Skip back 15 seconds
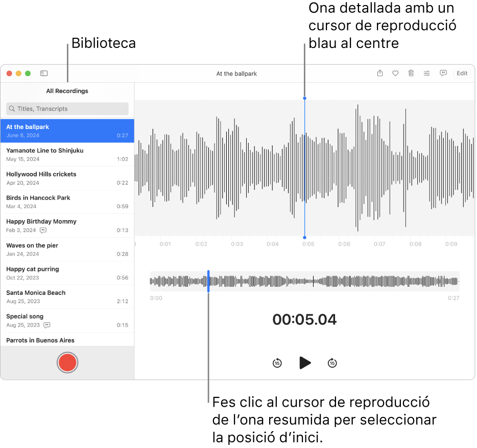Viewport: 477px width, 448px height. click(277, 363)
